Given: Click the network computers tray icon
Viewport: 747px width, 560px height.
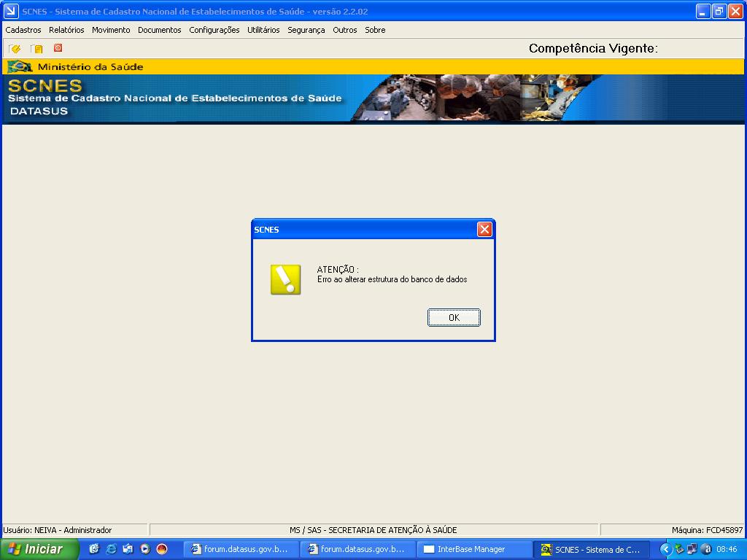Looking at the screenshot, I should (692, 550).
